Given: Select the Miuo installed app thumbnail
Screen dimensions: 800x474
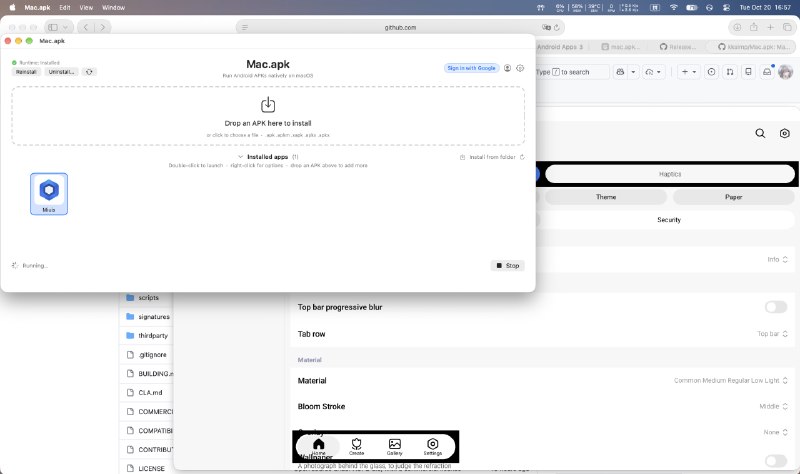Looking at the screenshot, I should coord(48,194).
